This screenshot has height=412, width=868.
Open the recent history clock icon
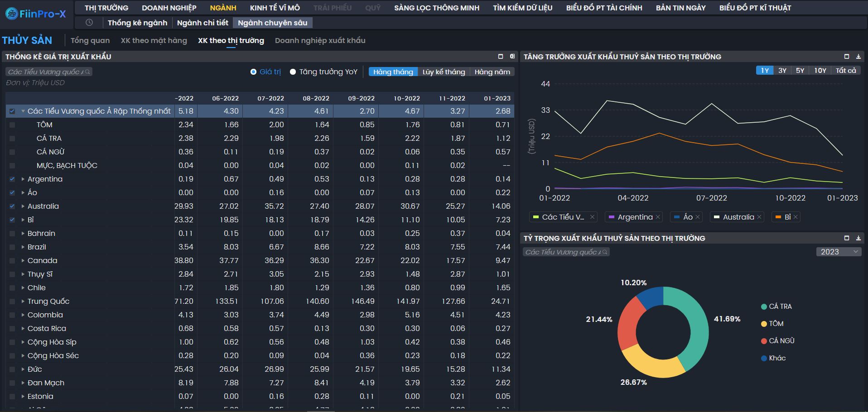click(89, 23)
